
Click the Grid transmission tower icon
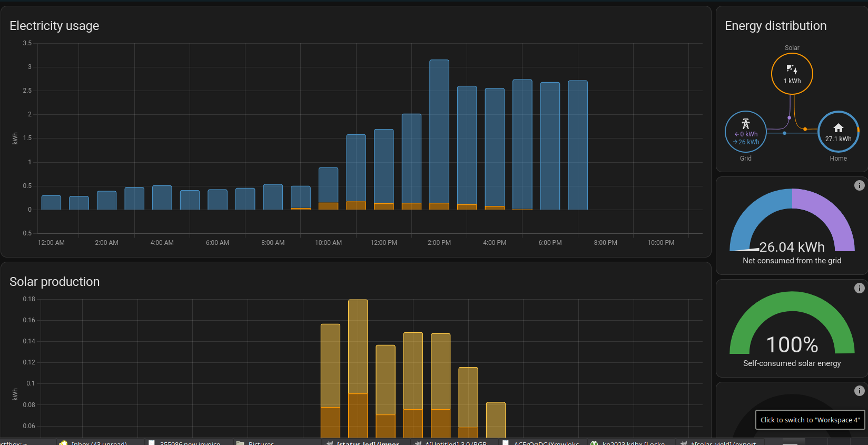pyautogui.click(x=745, y=124)
